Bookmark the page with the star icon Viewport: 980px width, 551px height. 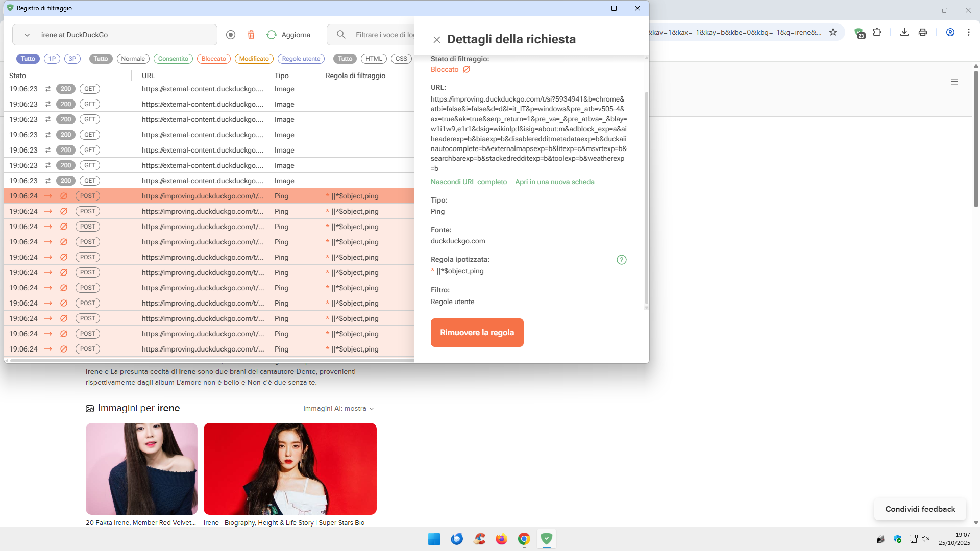833,32
